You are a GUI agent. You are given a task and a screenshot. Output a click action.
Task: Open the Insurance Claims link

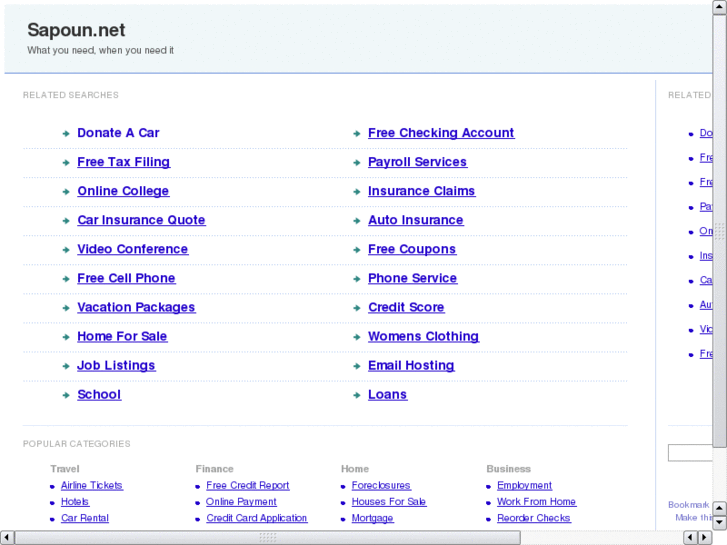421,191
